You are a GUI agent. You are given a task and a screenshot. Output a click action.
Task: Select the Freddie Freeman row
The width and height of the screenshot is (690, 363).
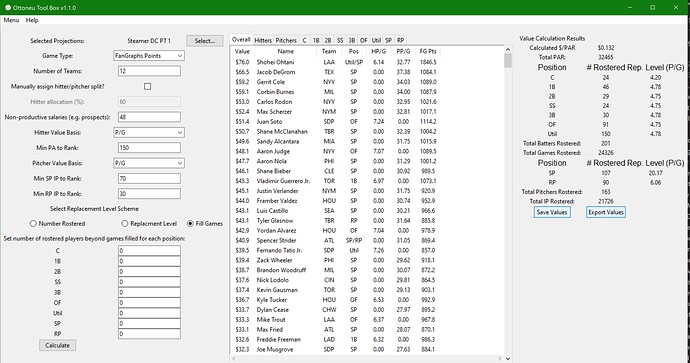tap(335, 339)
